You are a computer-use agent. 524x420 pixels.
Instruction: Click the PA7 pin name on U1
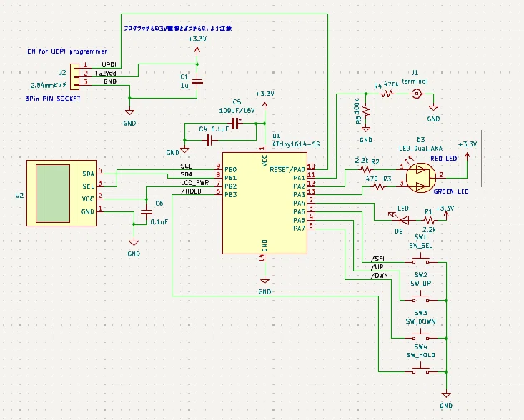(299, 229)
